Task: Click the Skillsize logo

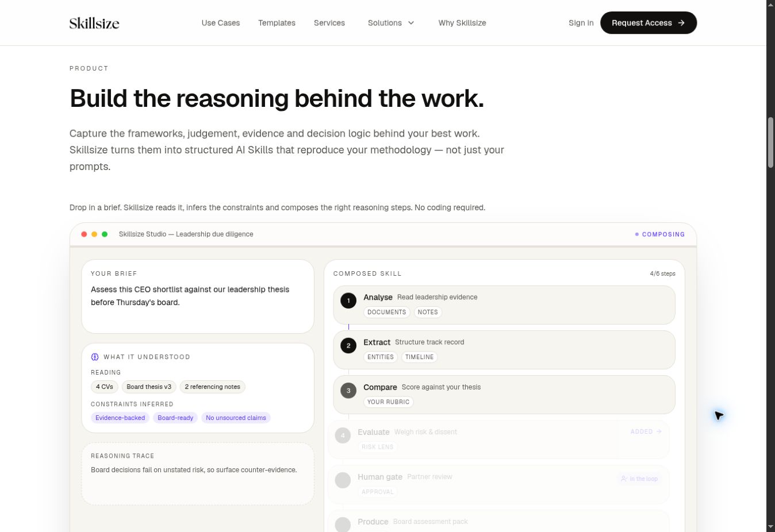Action: click(94, 23)
